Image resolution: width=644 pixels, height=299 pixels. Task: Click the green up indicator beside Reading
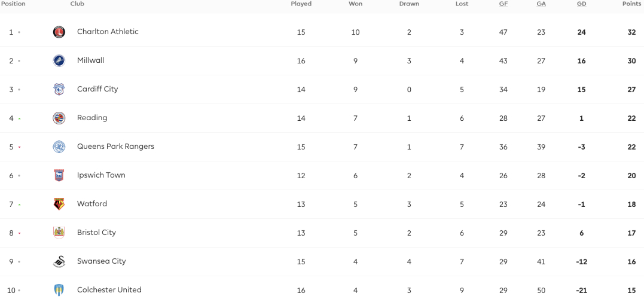pyautogui.click(x=19, y=118)
